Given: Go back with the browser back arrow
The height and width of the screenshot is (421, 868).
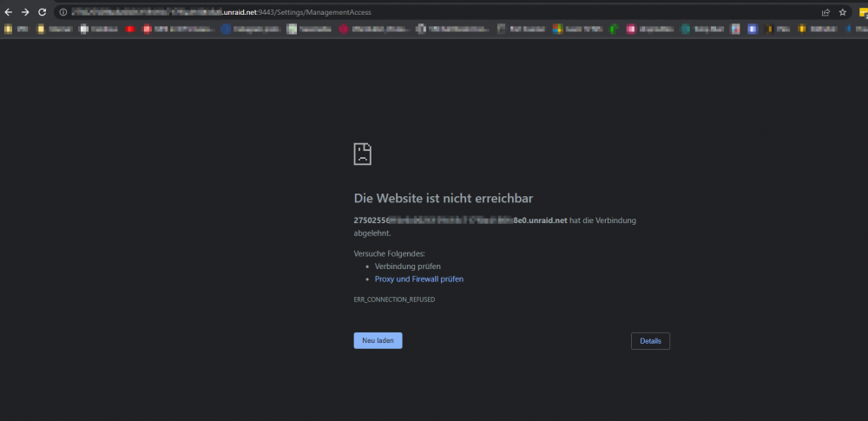Looking at the screenshot, I should (x=9, y=12).
